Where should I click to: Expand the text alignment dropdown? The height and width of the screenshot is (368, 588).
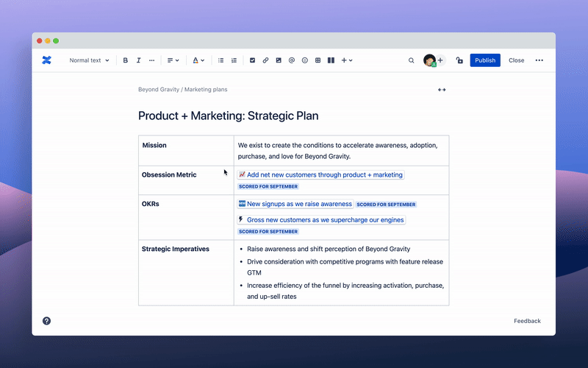tap(173, 60)
